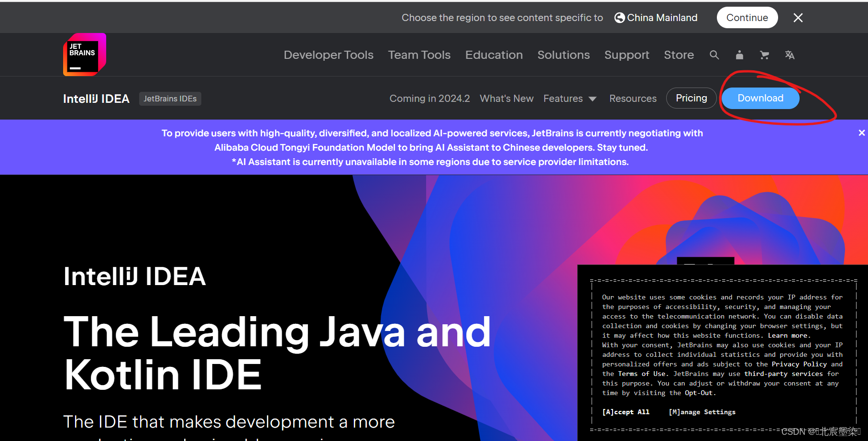
Task: Open the Store menu
Action: pos(679,55)
